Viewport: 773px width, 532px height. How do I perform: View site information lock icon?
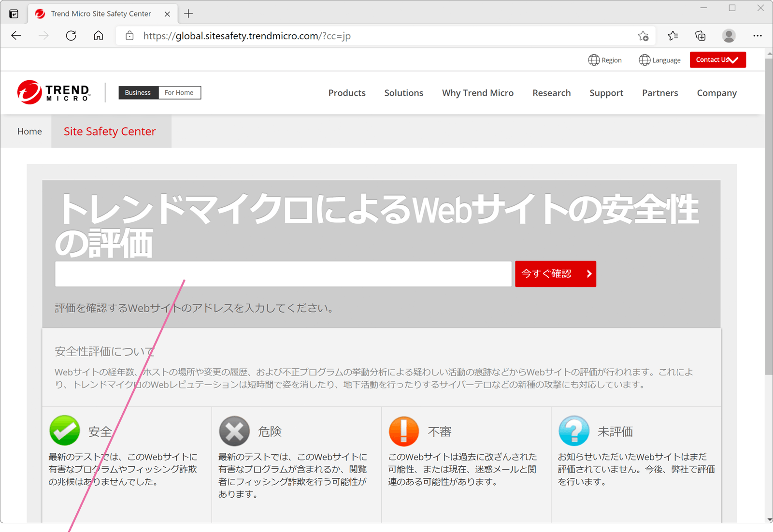[129, 36]
